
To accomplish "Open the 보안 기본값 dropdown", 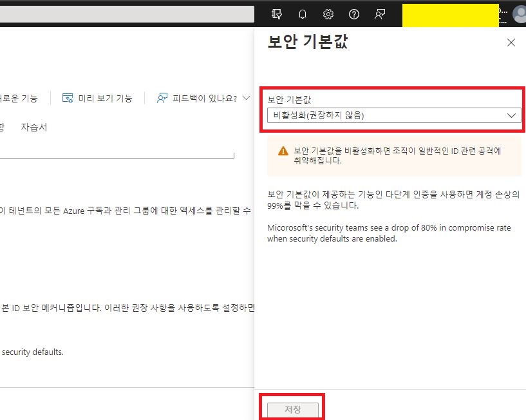I will (394, 115).
